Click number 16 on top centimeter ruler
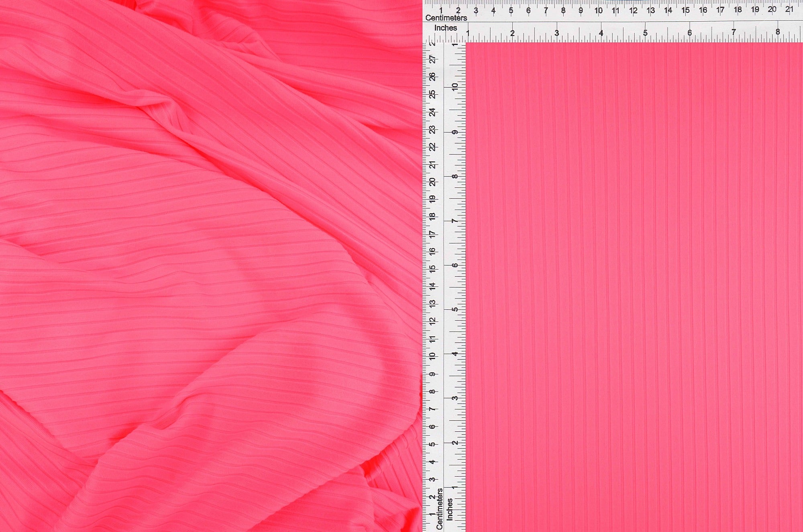 pyautogui.click(x=703, y=10)
